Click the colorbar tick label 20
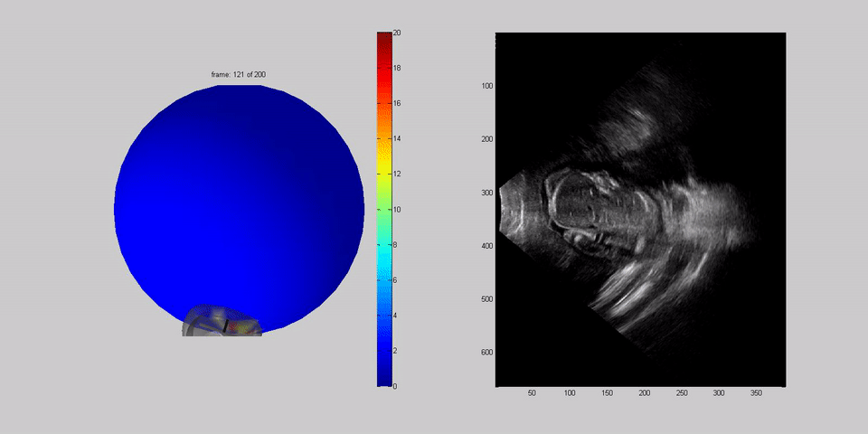 pyautogui.click(x=398, y=33)
